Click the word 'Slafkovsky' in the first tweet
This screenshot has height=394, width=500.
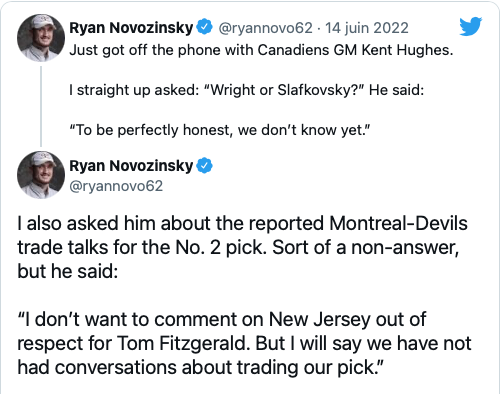[x=321, y=90]
